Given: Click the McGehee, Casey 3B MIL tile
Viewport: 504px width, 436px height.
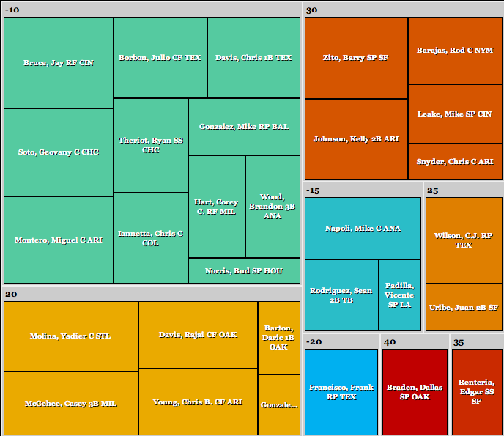Looking at the screenshot, I should (x=71, y=403).
